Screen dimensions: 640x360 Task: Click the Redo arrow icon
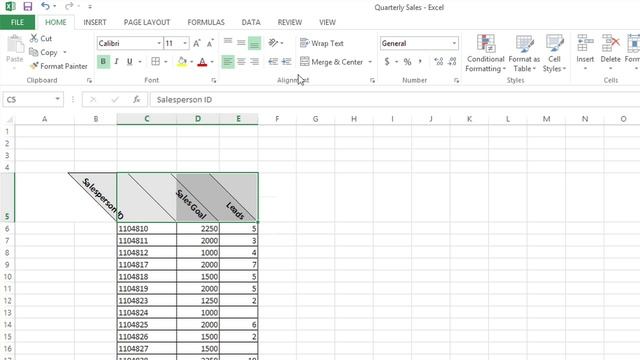click(69, 6)
